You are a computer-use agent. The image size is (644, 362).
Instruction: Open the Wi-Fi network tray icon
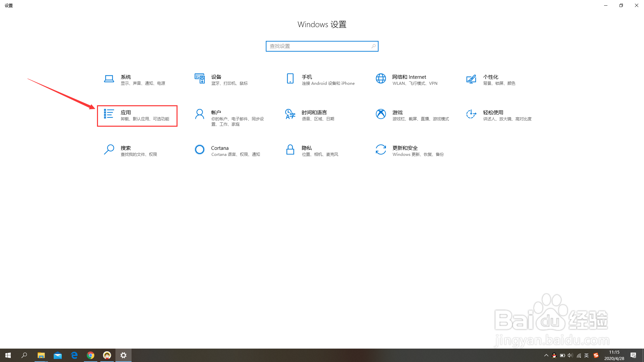(x=579, y=356)
